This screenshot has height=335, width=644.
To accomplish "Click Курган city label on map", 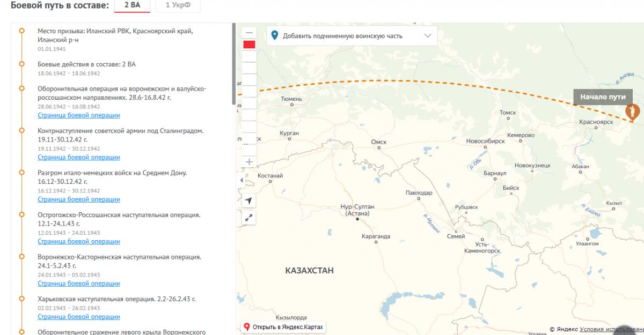I will [289, 132].
